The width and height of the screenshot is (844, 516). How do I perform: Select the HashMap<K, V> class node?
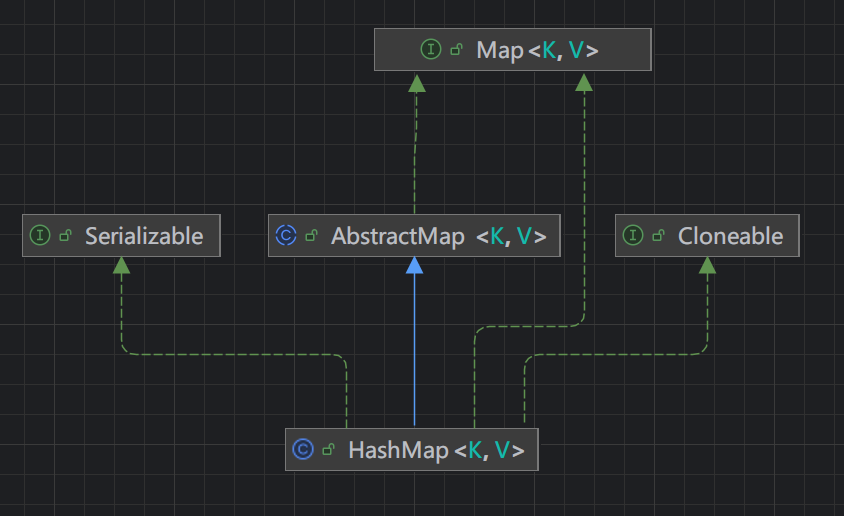pyautogui.click(x=412, y=449)
